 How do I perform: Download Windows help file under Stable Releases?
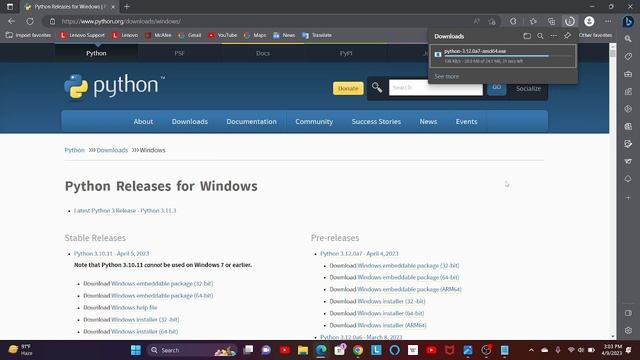pos(134,307)
